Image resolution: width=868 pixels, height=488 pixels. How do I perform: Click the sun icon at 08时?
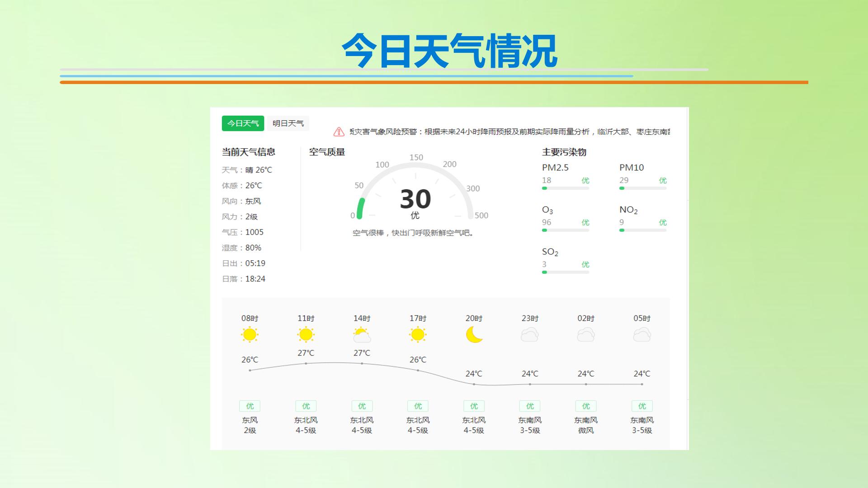[x=250, y=335]
